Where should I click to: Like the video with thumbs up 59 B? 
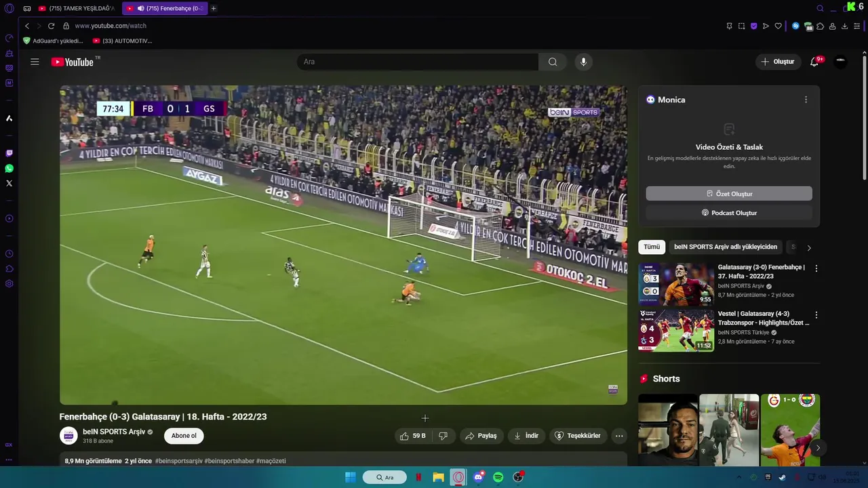[412, 436]
